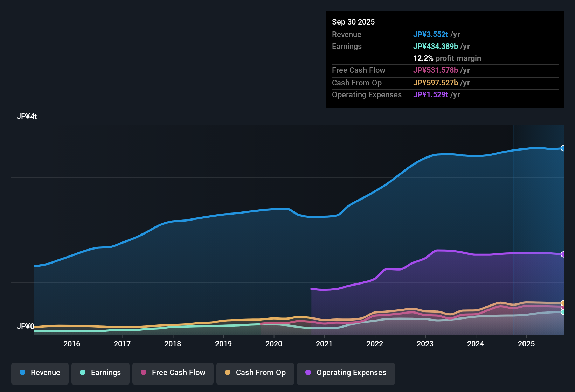Click the Cash From Op legend dot icon
575x392 pixels.
(x=227, y=373)
